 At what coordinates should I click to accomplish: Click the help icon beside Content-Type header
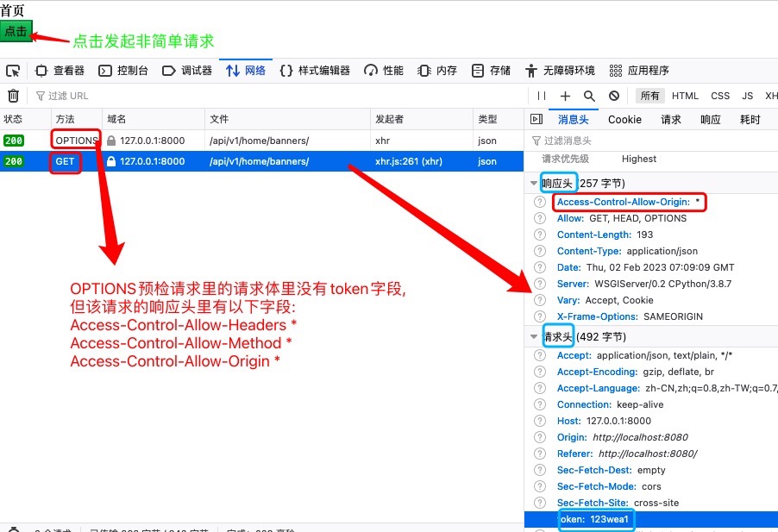click(540, 251)
